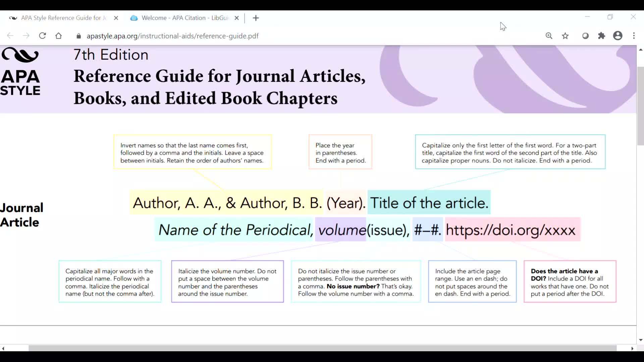The image size is (644, 362).
Task: Click the 'Author, A. A., & Author, B. B.' text
Action: [x=227, y=203]
